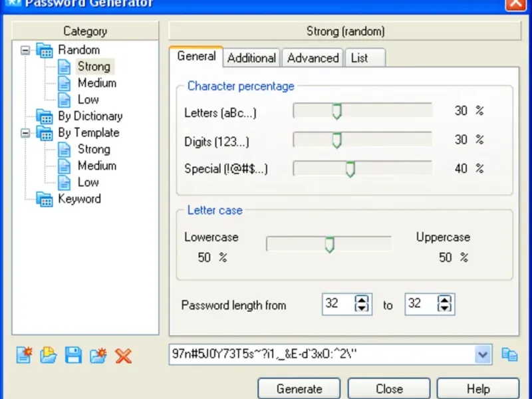Screen dimensions: 532x399
Task: Click the By Template folder icon
Action: [45, 134]
